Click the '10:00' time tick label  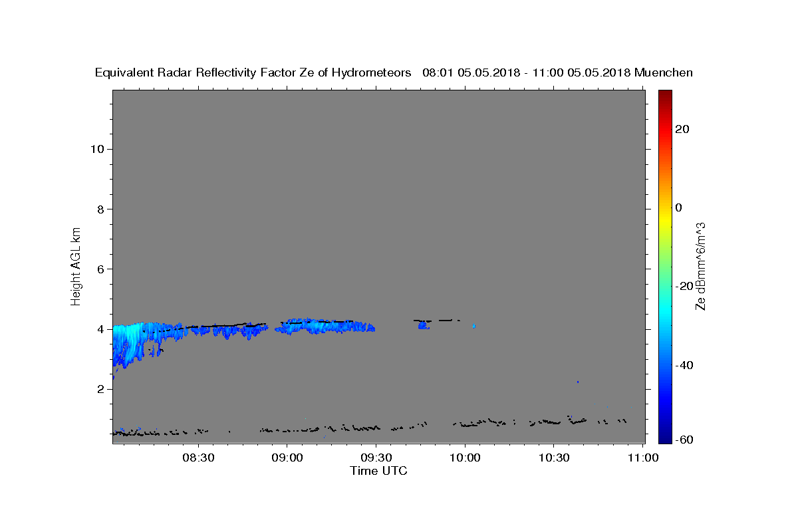pyautogui.click(x=464, y=458)
